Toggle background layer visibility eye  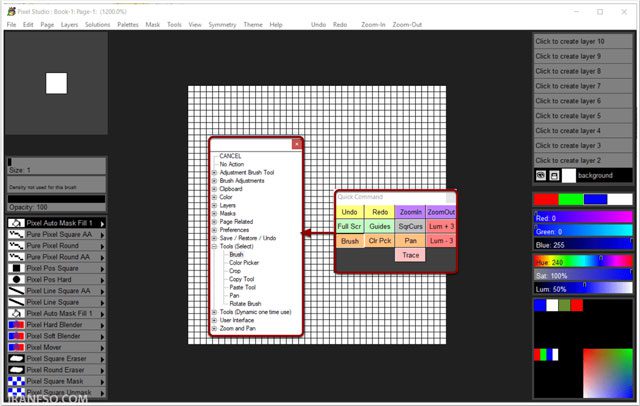(541, 175)
